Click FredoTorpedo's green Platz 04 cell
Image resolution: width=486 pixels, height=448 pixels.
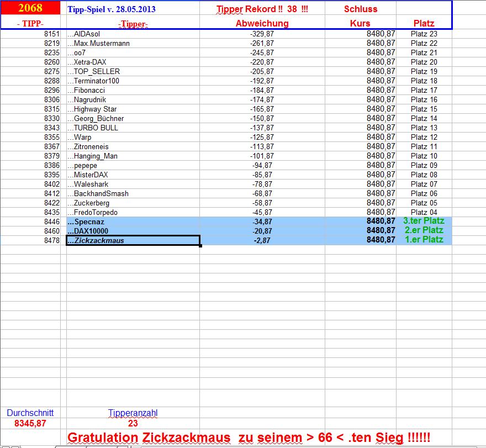coord(424,212)
